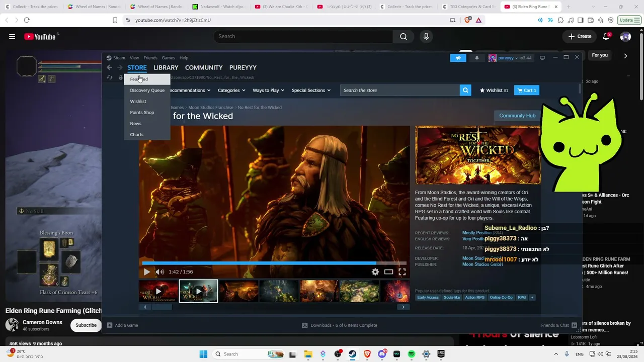The width and height of the screenshot is (644, 362).
Task: Play the Steam trailer video
Action: click(x=147, y=271)
